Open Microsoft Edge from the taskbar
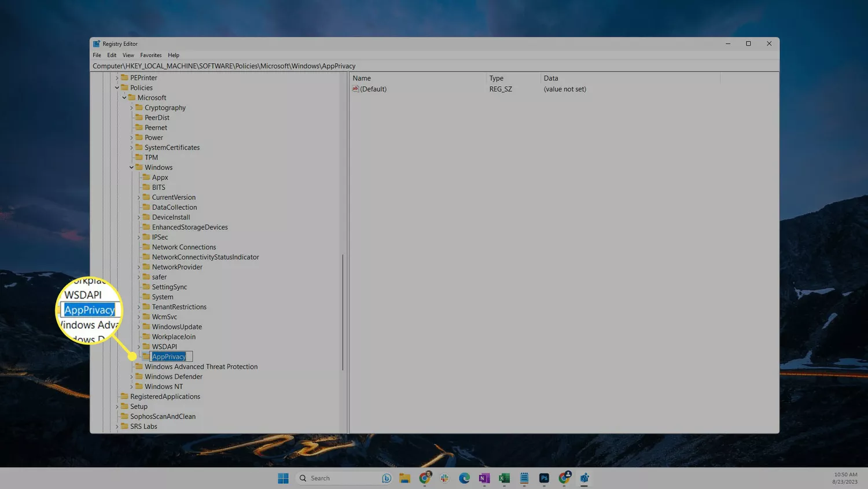This screenshot has width=868, height=489. pyautogui.click(x=465, y=478)
